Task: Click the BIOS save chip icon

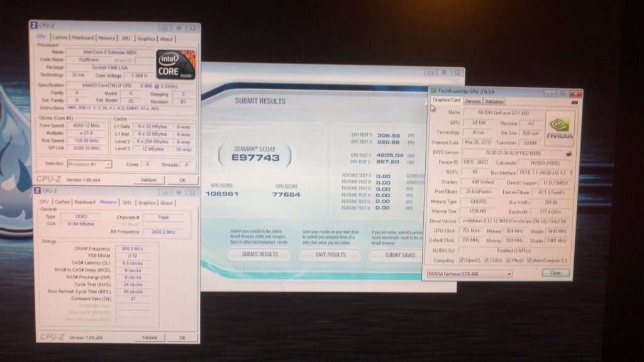Action: pyautogui.click(x=569, y=153)
